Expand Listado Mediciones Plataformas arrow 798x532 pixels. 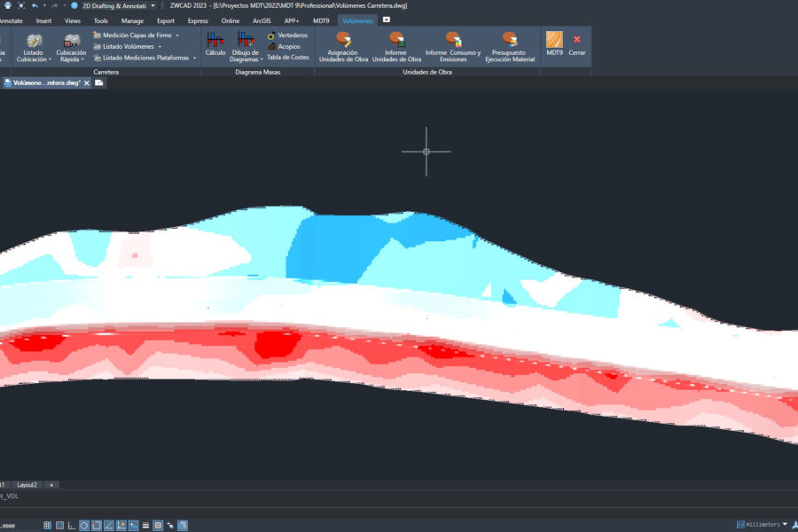(194, 58)
